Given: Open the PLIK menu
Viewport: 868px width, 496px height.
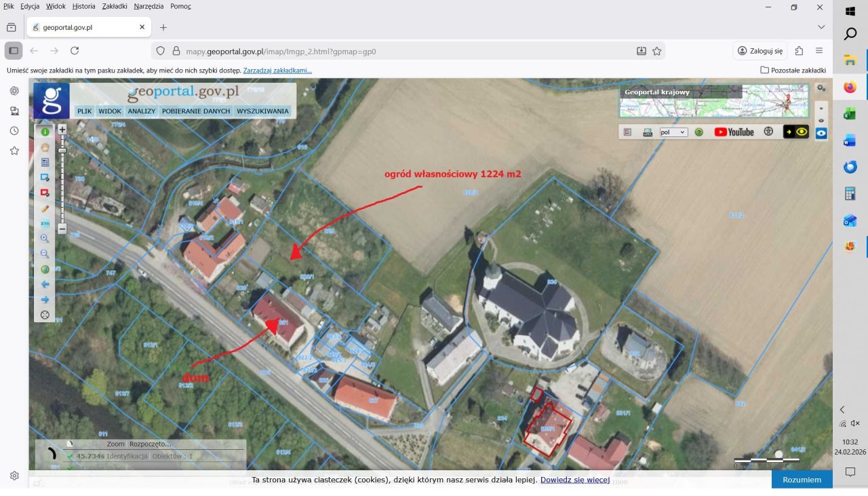Looking at the screenshot, I should [85, 111].
